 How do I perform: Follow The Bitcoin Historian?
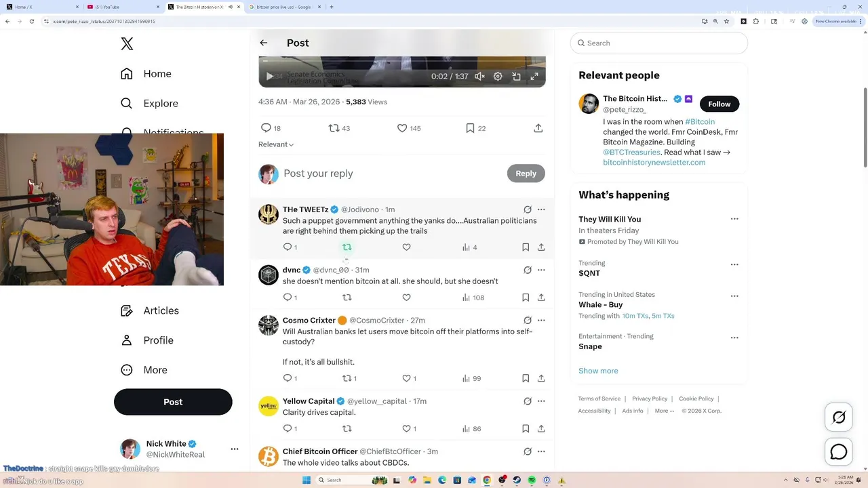(x=719, y=104)
